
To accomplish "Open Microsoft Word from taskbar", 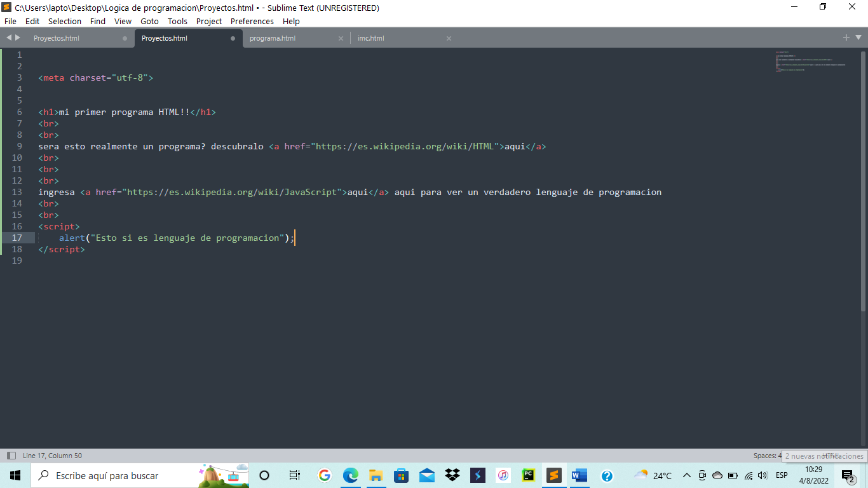I will (x=579, y=475).
